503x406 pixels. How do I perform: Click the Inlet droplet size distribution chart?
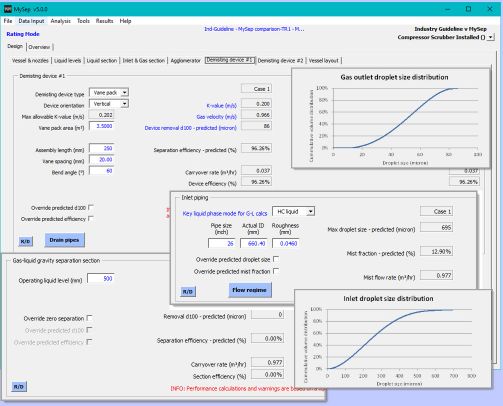pos(393,339)
